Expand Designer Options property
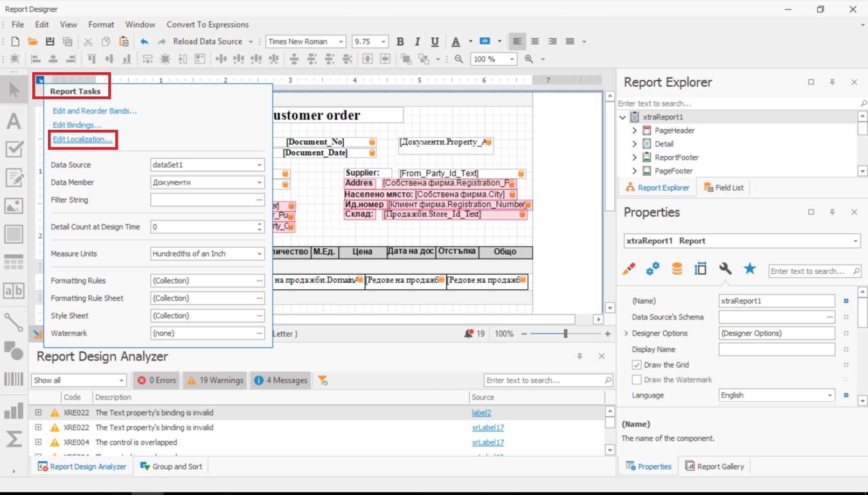Screen dimensions: 868x495 [x=626, y=333]
